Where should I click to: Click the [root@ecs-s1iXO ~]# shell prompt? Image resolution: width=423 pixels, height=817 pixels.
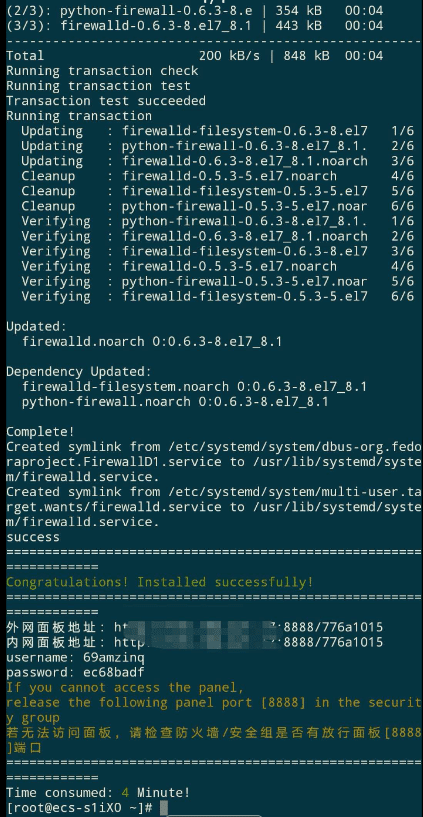click(79, 808)
